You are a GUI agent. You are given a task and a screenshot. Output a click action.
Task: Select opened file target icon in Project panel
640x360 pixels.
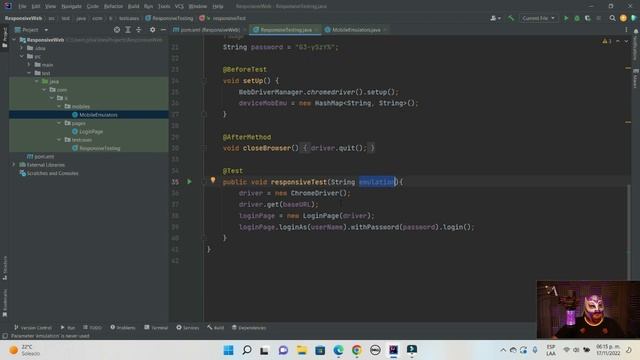(117, 30)
